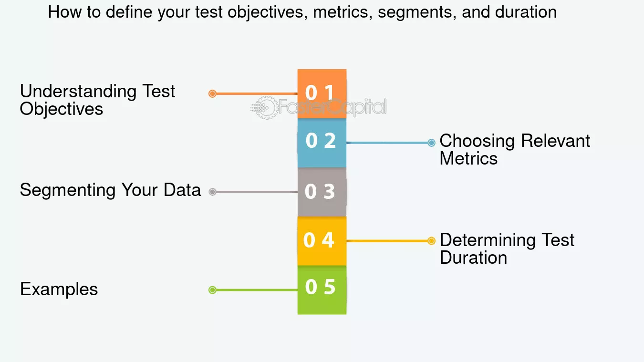Screen dimensions: 644x362
Task: Click the green connector dot
Action: [x=213, y=290]
